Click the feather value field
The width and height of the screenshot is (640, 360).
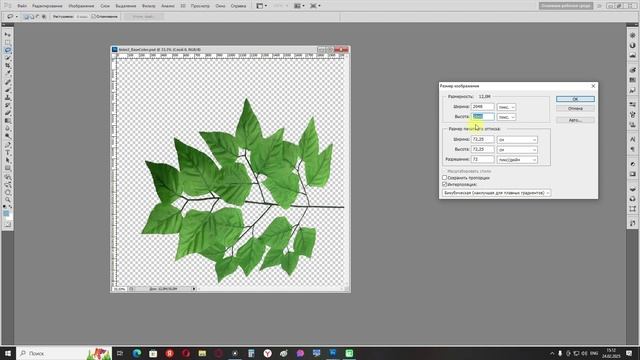click(82, 17)
